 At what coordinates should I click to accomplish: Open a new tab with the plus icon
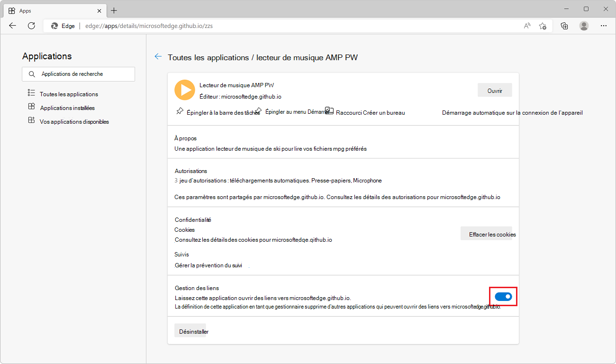click(x=114, y=10)
